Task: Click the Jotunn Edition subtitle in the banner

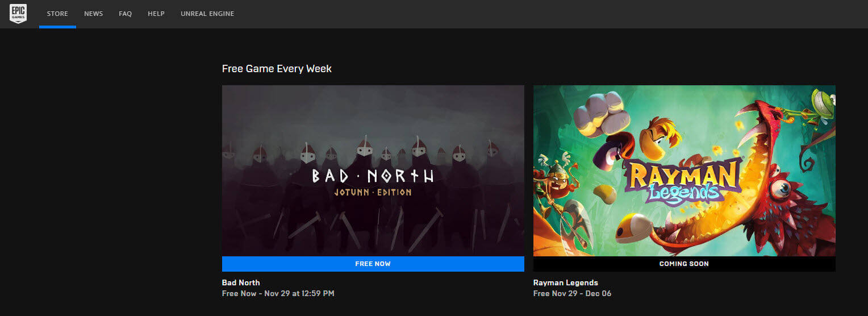Action: coord(373,192)
